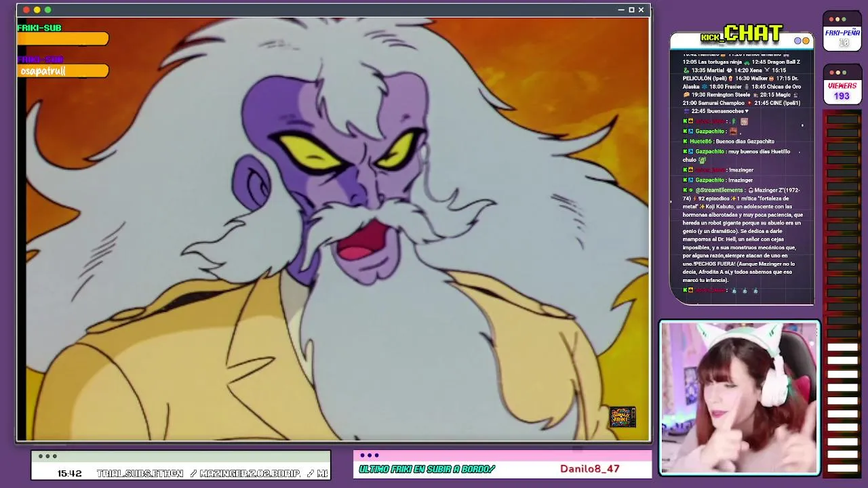This screenshot has height=488, width=868.
Task: Minimize the video window
Action: pyautogui.click(x=621, y=9)
